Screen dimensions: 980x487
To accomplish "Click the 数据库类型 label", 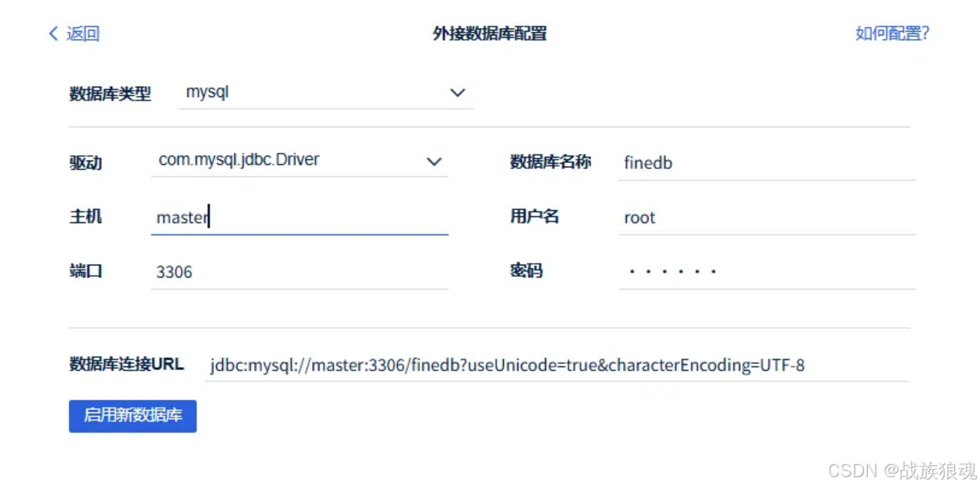I will [110, 94].
